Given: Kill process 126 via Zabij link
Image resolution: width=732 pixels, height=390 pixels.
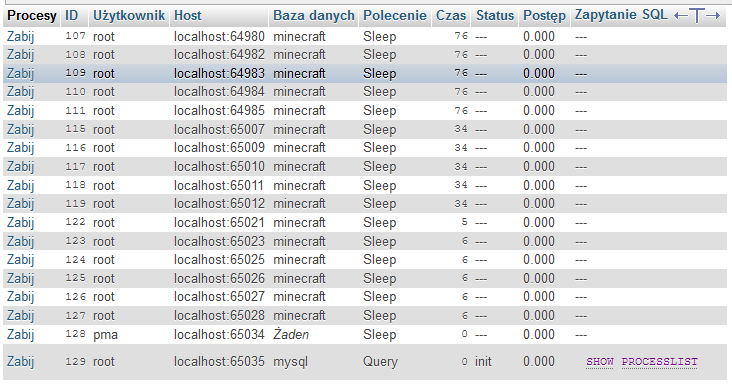Looking at the screenshot, I should click(x=21, y=297).
